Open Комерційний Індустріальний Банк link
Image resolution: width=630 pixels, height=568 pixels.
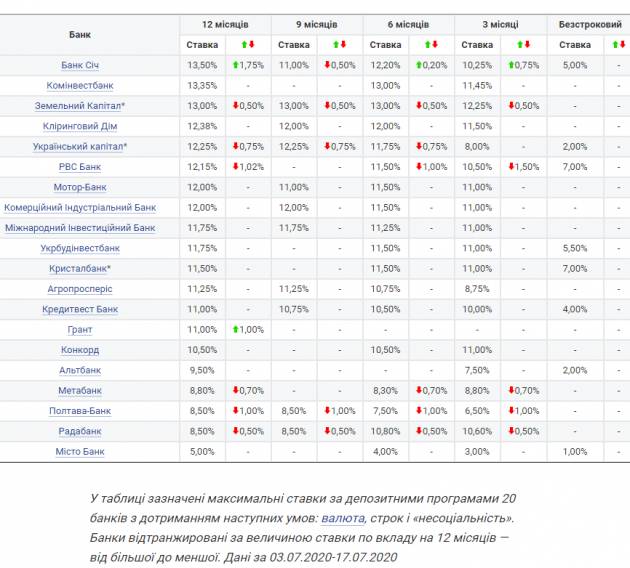(x=80, y=208)
